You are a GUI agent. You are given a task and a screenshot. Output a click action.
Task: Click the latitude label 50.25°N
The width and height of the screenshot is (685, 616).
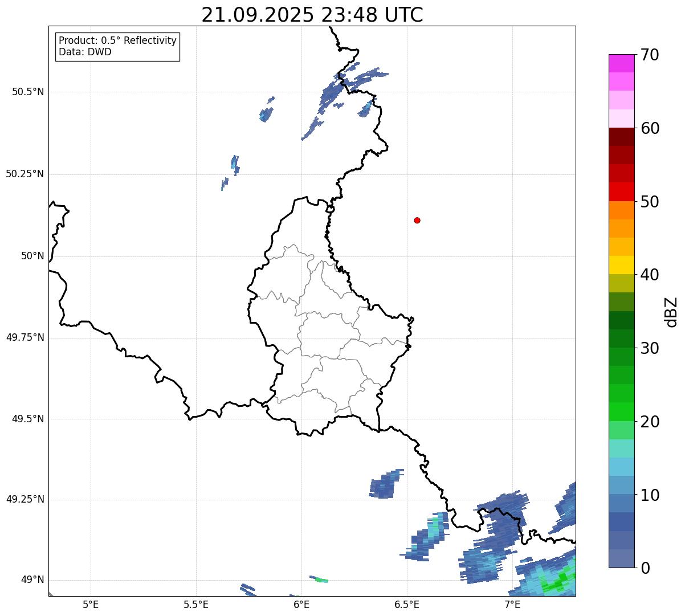[25, 174]
